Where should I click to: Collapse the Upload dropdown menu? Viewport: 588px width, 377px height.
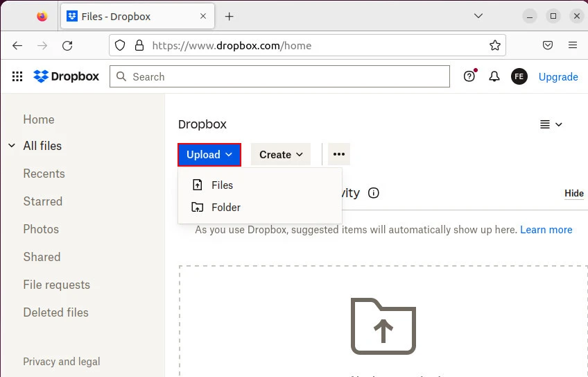209,155
